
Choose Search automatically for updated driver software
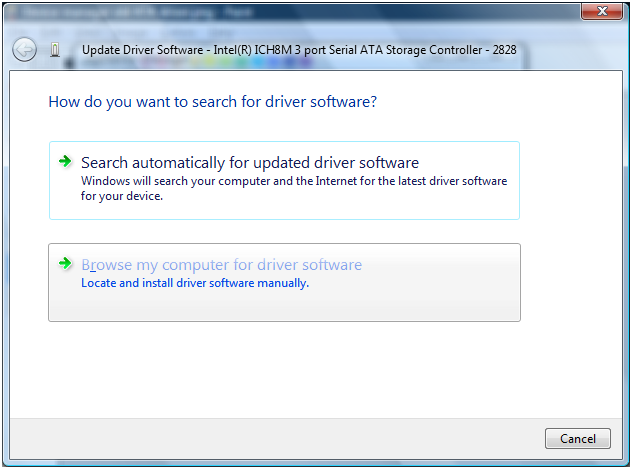click(x=249, y=163)
